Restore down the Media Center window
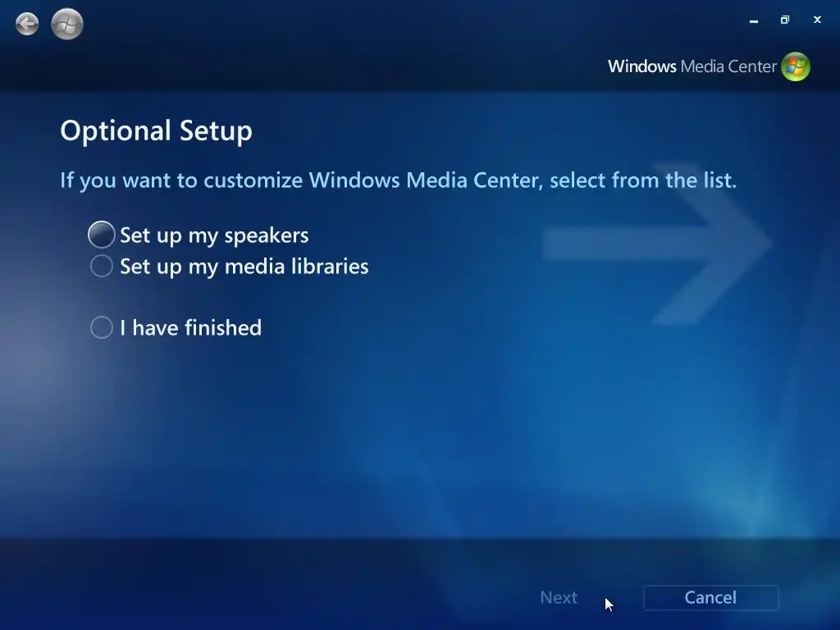This screenshot has height=630, width=840. coord(785,20)
